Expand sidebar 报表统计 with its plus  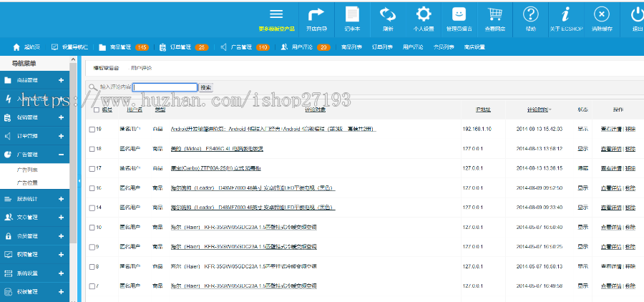(x=62, y=199)
